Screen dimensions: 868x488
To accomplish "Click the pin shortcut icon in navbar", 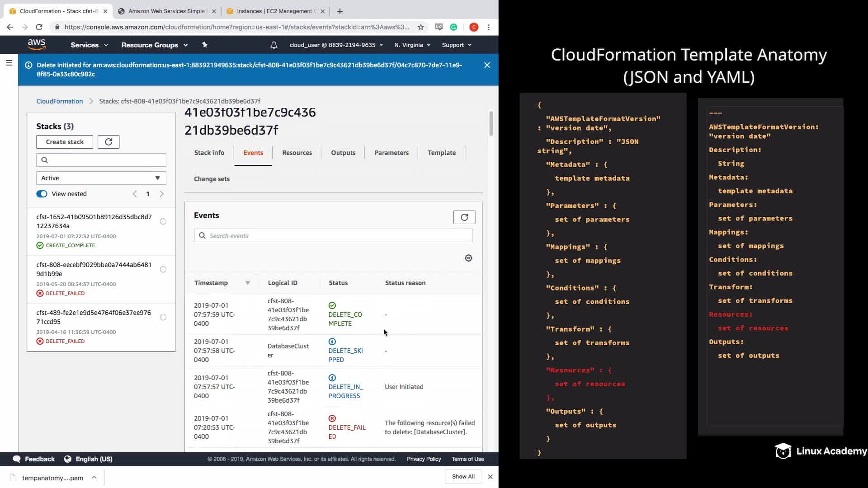I will (x=205, y=45).
